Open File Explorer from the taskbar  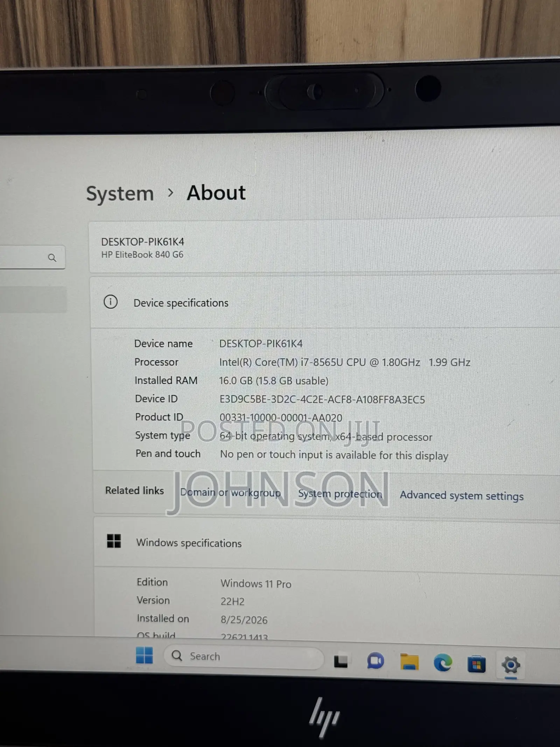click(409, 662)
